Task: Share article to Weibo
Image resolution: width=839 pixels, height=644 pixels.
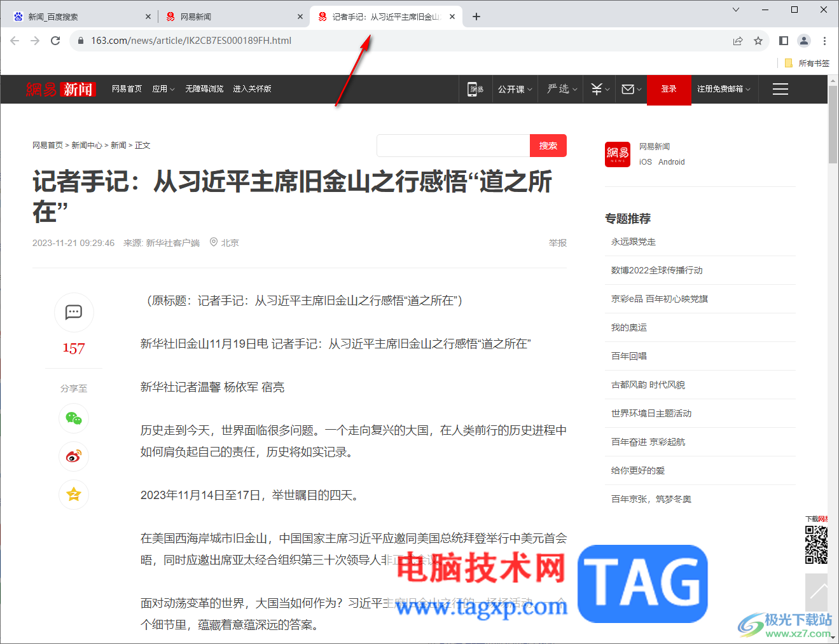Action: 74,456
